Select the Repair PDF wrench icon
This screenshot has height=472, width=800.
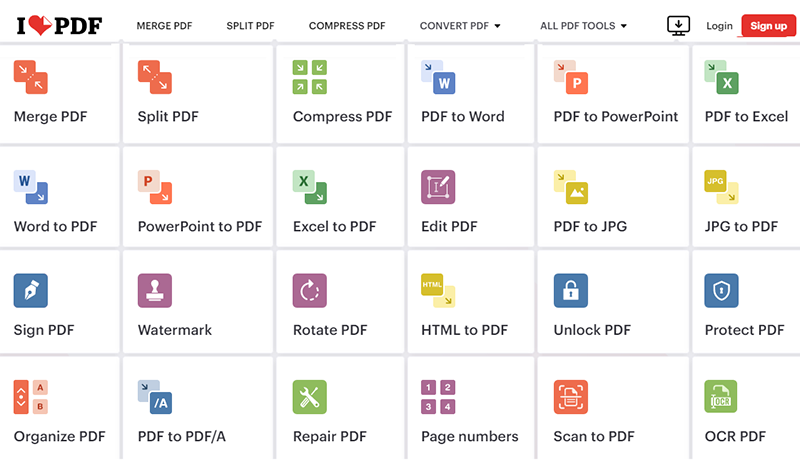point(310,397)
